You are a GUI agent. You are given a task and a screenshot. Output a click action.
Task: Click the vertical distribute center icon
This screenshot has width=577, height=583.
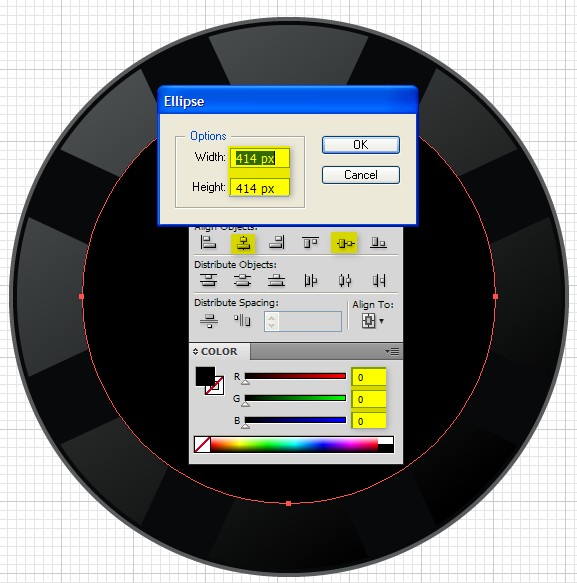click(242, 280)
